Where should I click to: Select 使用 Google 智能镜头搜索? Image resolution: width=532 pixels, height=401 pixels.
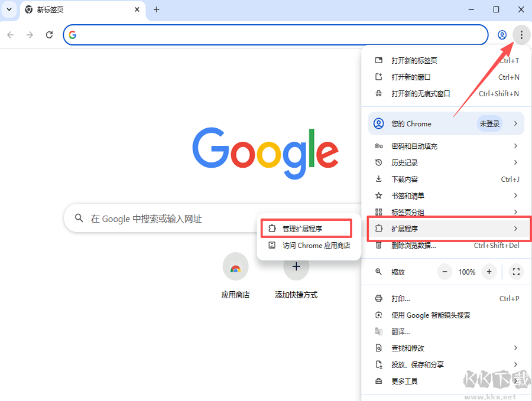click(446, 315)
